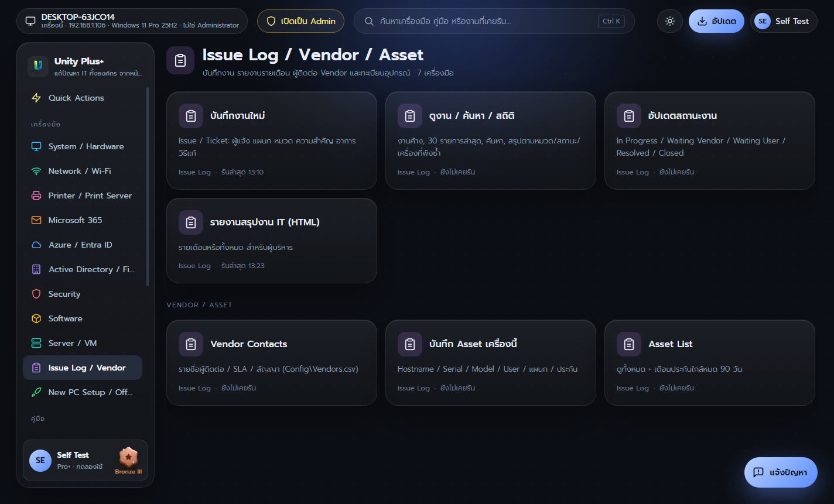Open Microsoft 365 tools section
This screenshot has height=504, width=834.
tap(83, 220)
